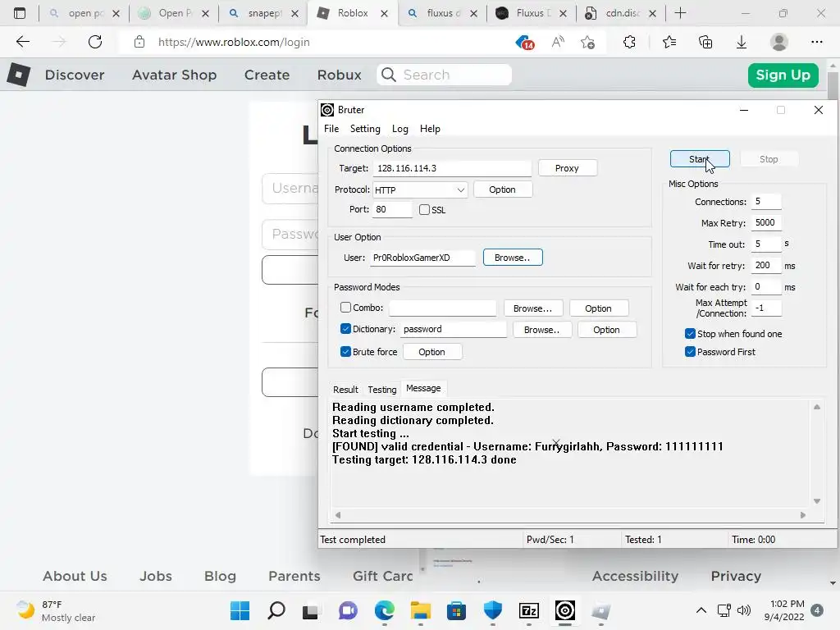Viewport: 840px width, 630px height.
Task: Open the Favorites list icon
Action: pyautogui.click(x=669, y=42)
